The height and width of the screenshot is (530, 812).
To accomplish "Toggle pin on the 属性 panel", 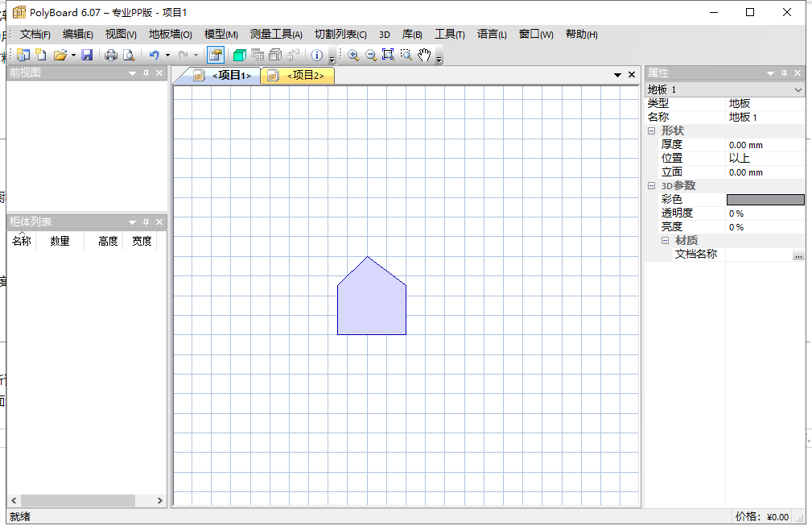I will (x=784, y=73).
